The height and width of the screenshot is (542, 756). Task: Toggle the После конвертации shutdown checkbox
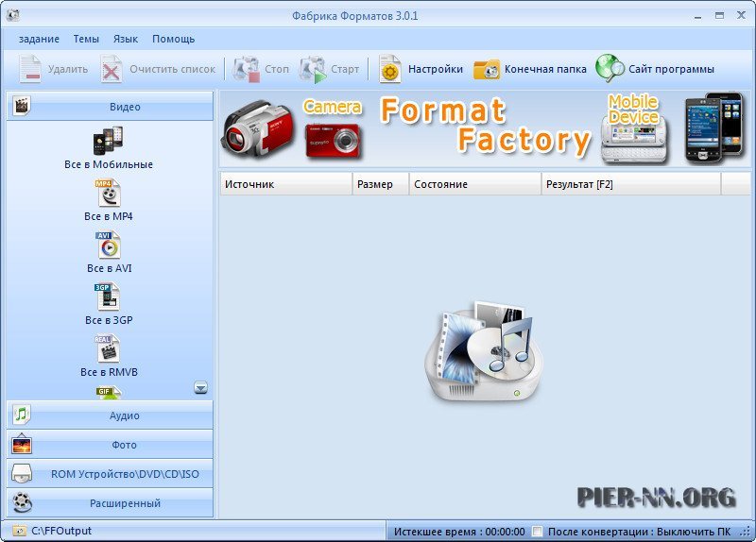(x=537, y=532)
